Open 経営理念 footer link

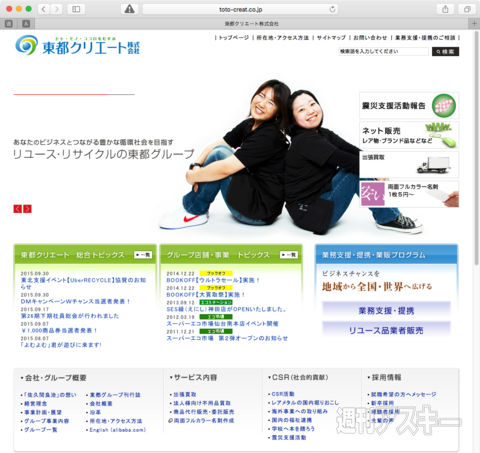click(x=35, y=404)
